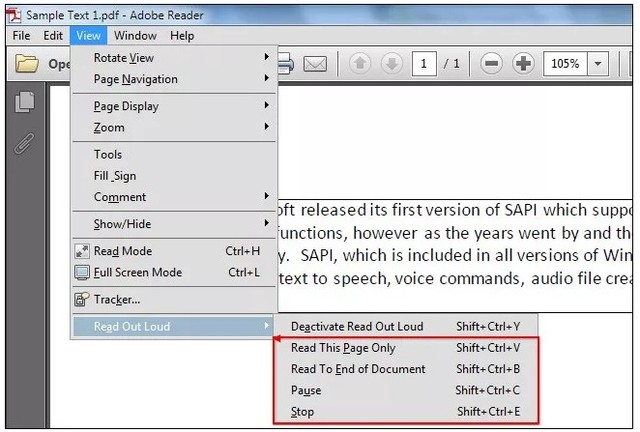Select Deactivate Read Out Loud
The width and height of the screenshot is (640, 432).
(x=356, y=326)
